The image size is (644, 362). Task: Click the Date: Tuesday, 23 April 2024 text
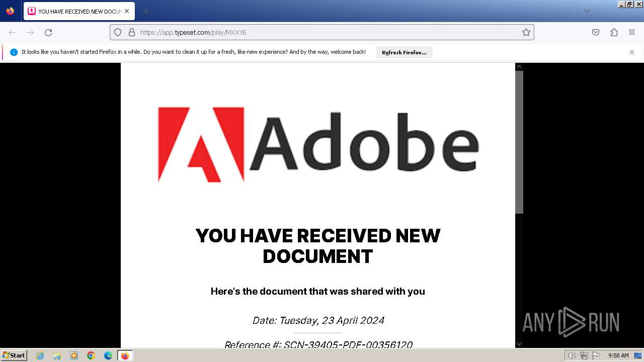318,320
